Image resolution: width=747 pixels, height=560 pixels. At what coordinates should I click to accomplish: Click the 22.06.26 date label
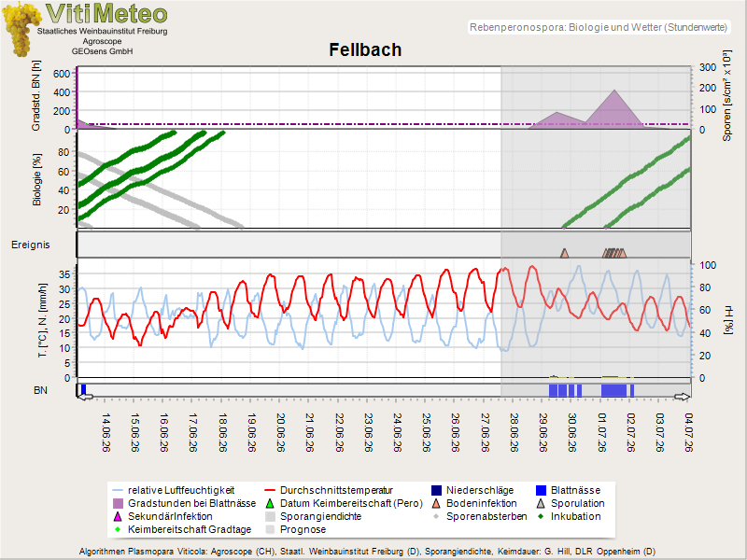(x=339, y=432)
